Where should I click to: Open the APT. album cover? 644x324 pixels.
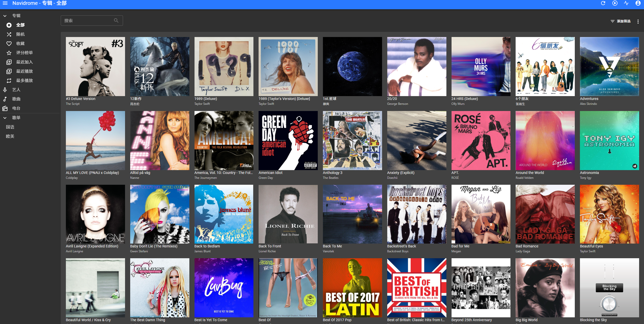pos(481,141)
